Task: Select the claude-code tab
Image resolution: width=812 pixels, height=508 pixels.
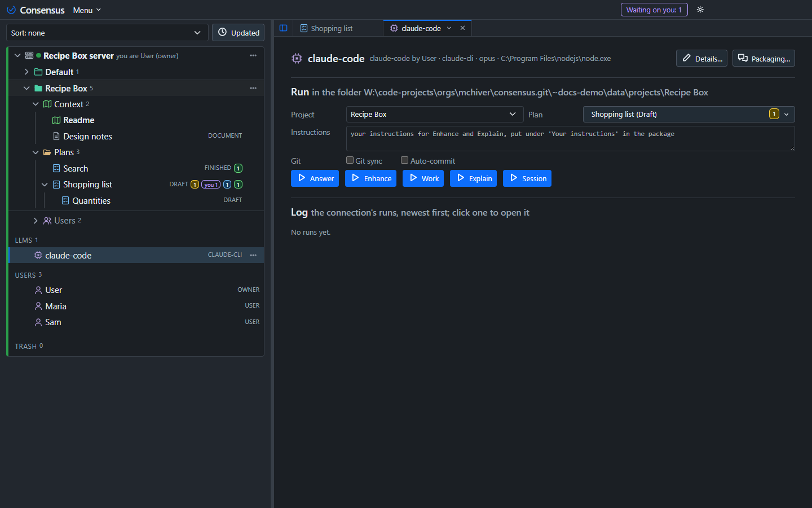Action: [421, 28]
